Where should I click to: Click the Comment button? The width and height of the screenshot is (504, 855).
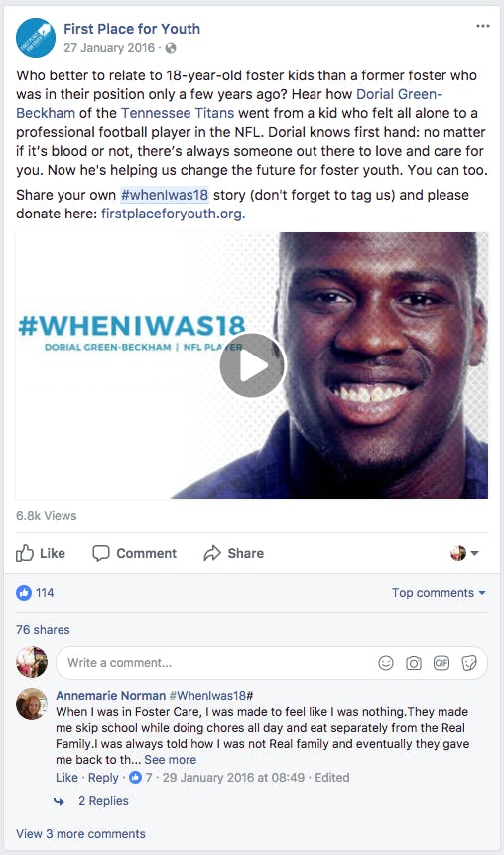click(134, 553)
